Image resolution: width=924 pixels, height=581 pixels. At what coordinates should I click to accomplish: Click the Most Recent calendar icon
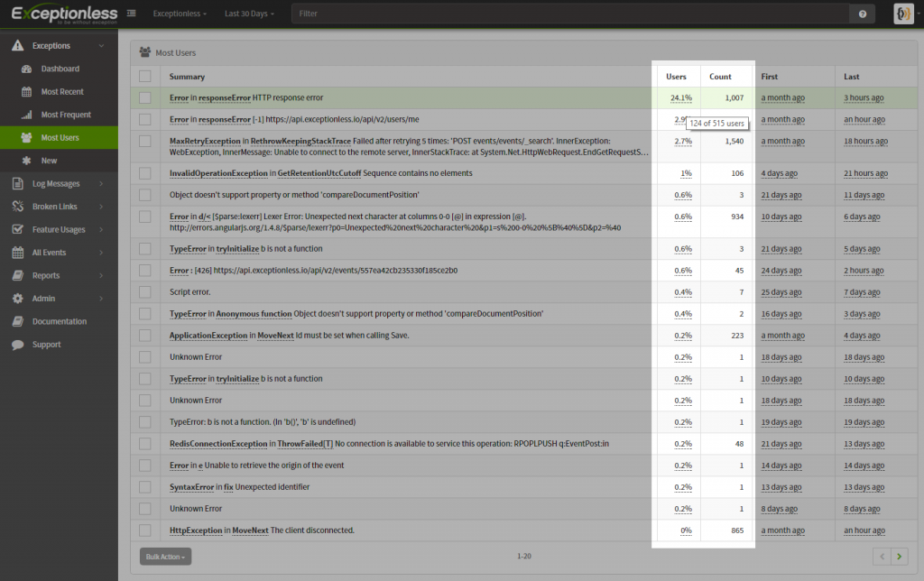(x=26, y=92)
